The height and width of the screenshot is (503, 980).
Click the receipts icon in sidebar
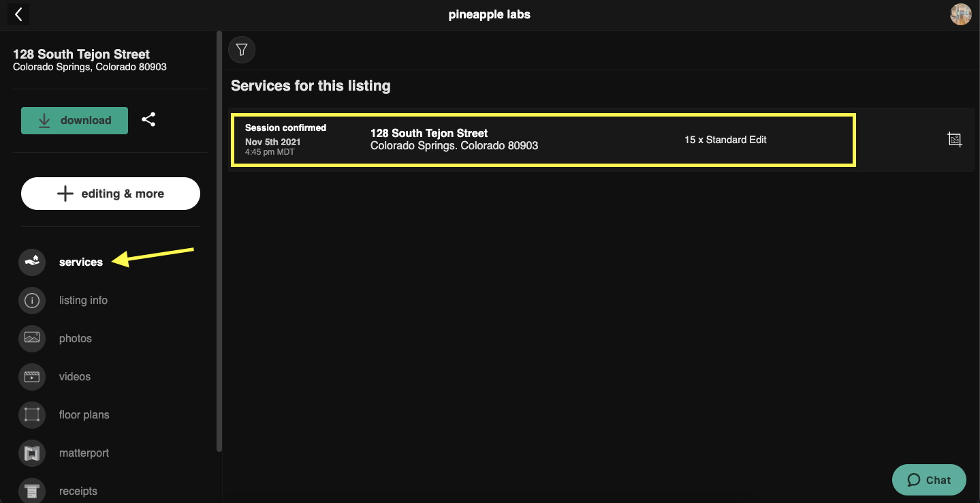click(x=32, y=491)
